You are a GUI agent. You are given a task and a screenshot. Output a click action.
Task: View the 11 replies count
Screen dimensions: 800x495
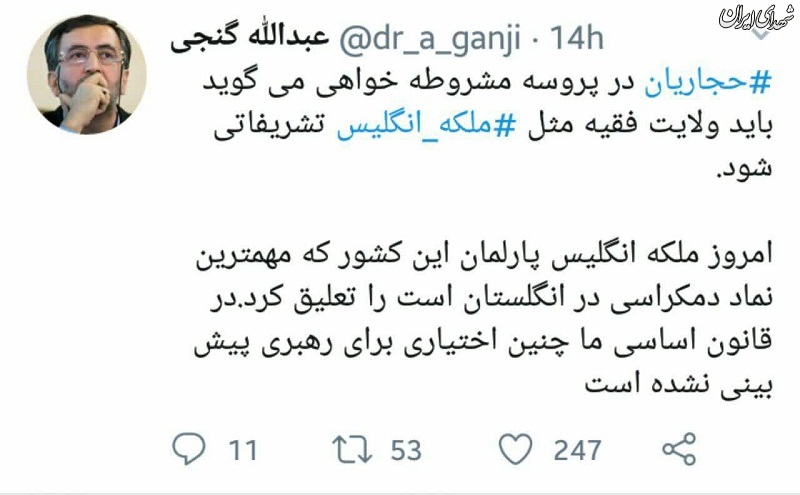[242, 450]
